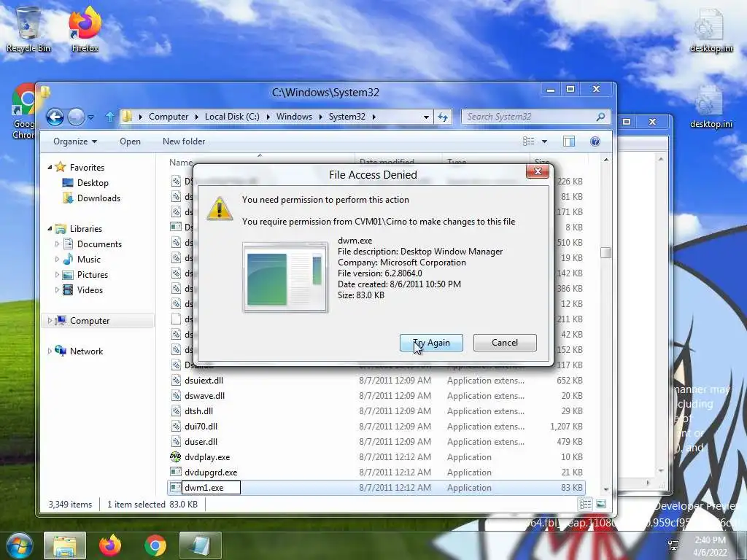747x560 pixels.
Task: Open the Organize menu
Action: [75, 141]
